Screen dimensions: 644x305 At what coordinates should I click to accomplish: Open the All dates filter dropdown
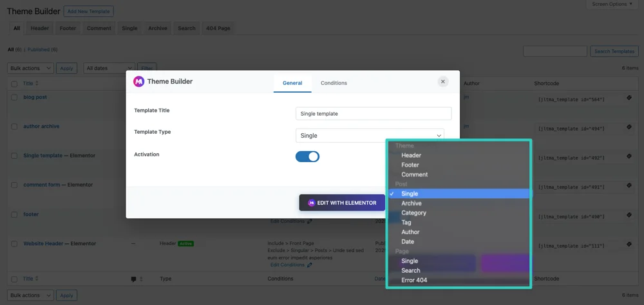(109, 68)
